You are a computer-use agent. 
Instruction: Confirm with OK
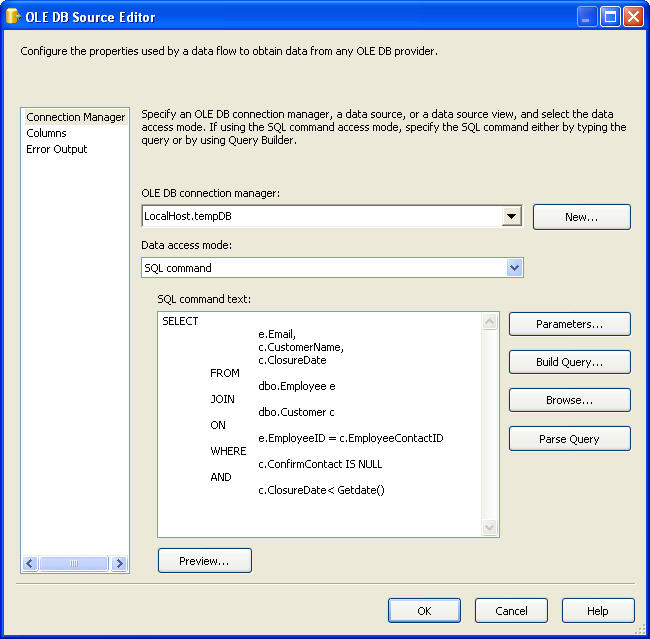pyautogui.click(x=424, y=610)
